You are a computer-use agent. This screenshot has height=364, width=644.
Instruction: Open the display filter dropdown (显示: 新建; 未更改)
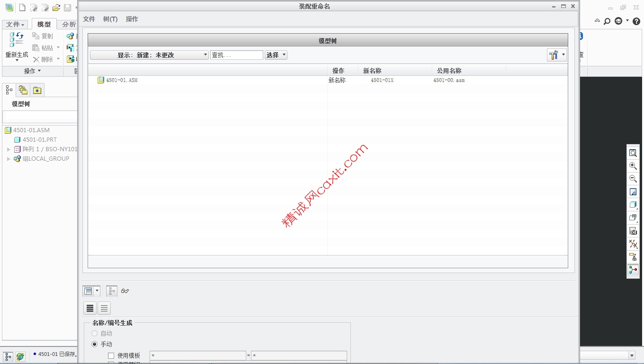tap(149, 55)
